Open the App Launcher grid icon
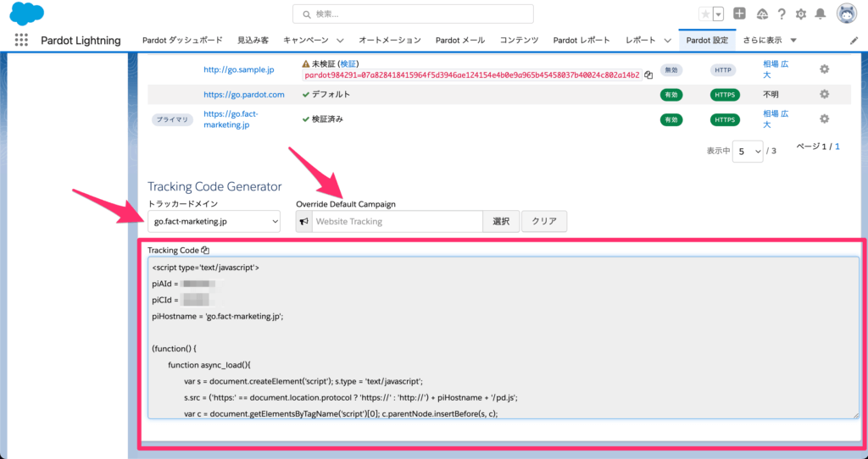Screen dimensions: 868x459 pyautogui.click(x=21, y=40)
